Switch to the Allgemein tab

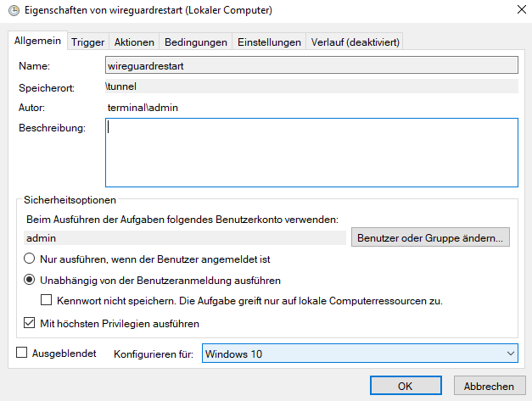tap(39, 42)
